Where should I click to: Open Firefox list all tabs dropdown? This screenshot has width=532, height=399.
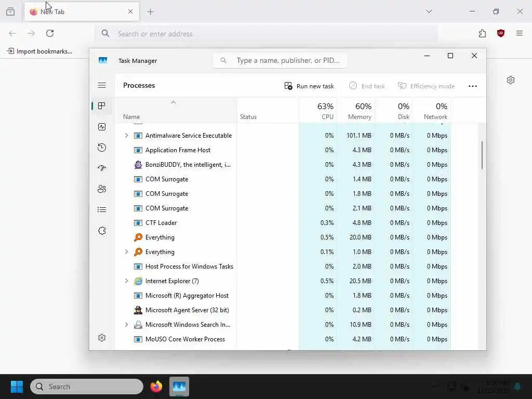point(429,11)
